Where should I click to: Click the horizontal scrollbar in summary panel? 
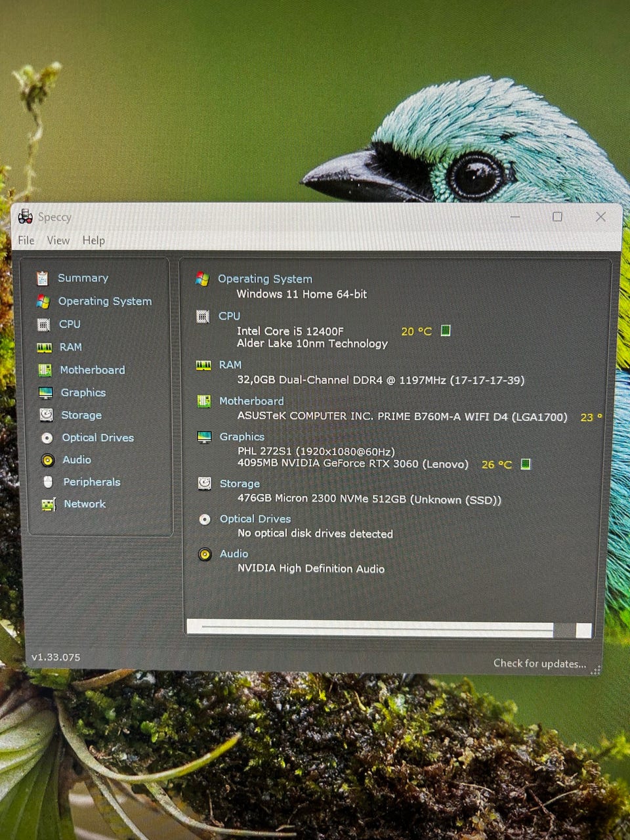click(389, 629)
